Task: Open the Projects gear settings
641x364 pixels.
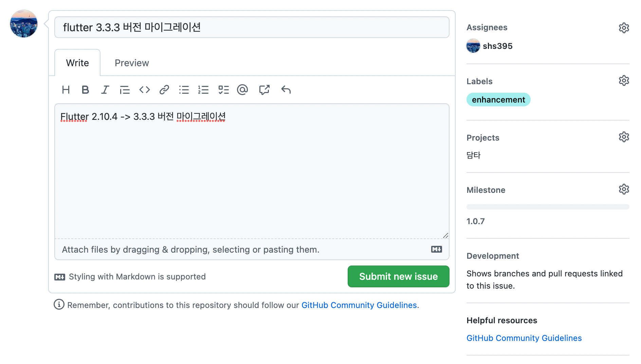Action: point(624,137)
